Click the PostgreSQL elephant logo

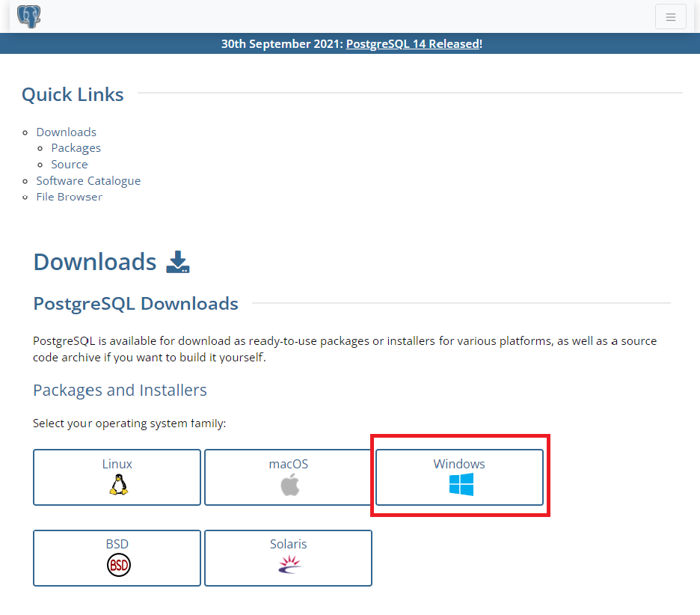[x=29, y=16]
